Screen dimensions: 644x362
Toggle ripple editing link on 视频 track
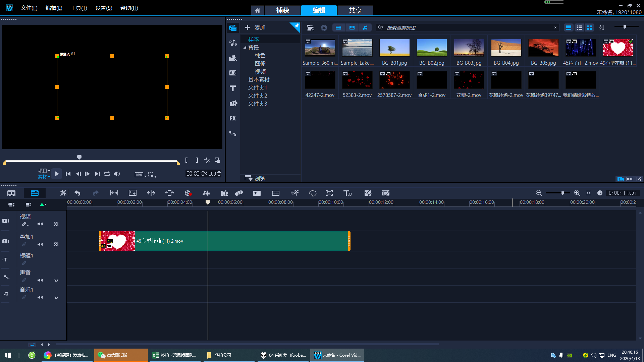coord(25,224)
